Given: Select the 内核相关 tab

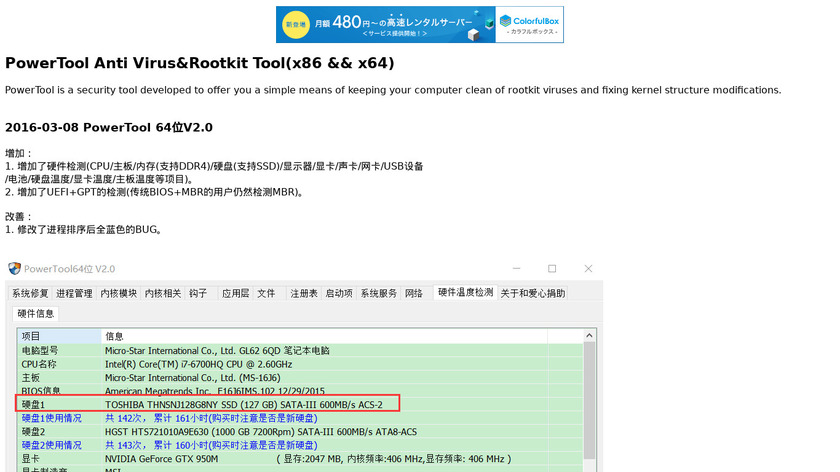Looking at the screenshot, I should pos(163,294).
